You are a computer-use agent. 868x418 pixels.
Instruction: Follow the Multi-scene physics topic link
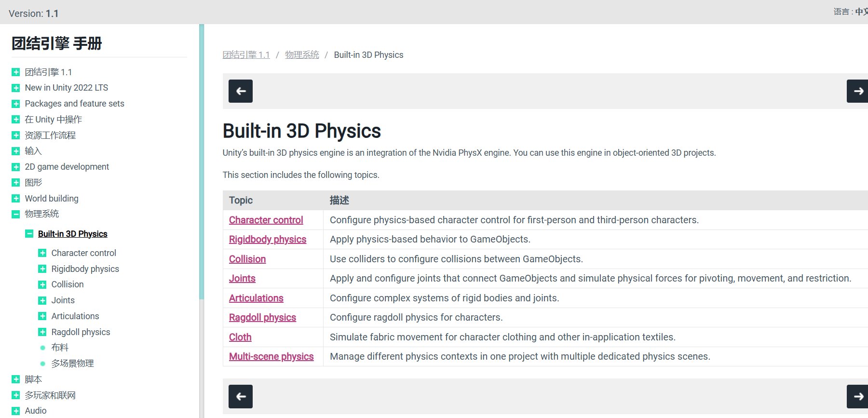coord(271,357)
